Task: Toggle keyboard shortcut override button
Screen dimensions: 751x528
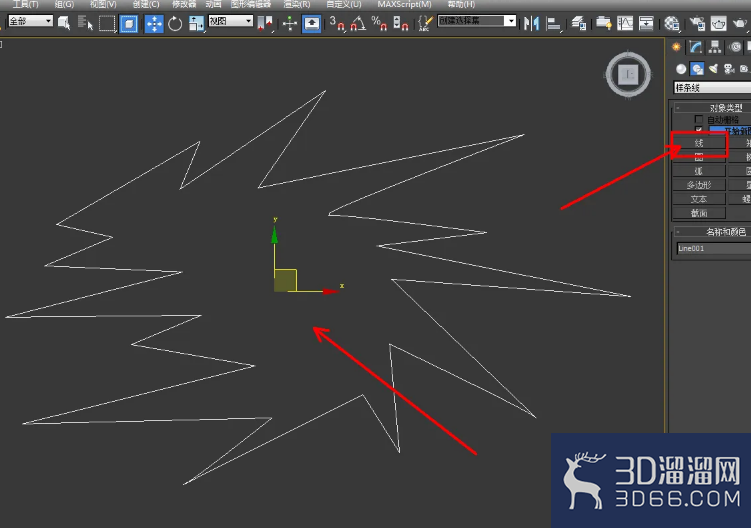Action: (x=311, y=23)
